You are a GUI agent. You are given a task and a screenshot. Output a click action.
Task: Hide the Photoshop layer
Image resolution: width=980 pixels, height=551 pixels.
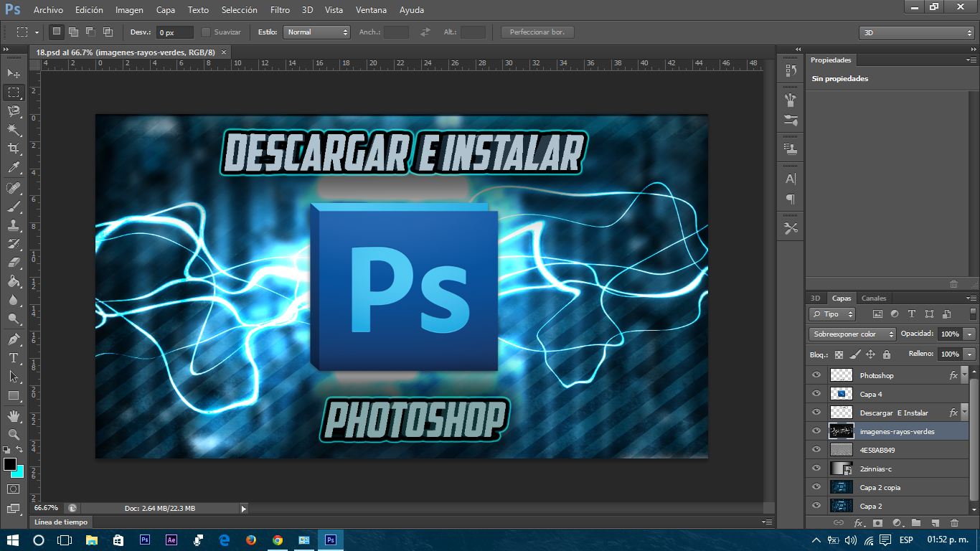(x=816, y=375)
